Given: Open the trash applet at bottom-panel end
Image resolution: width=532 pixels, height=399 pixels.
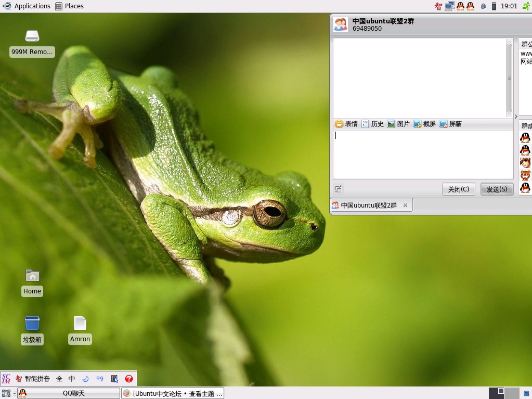Looking at the screenshot, I should (526, 394).
